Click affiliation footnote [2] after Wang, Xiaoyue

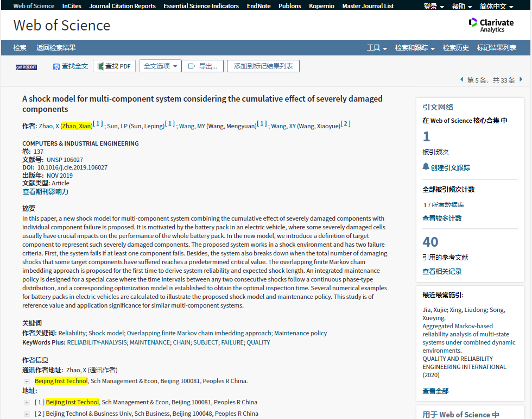(x=345, y=123)
